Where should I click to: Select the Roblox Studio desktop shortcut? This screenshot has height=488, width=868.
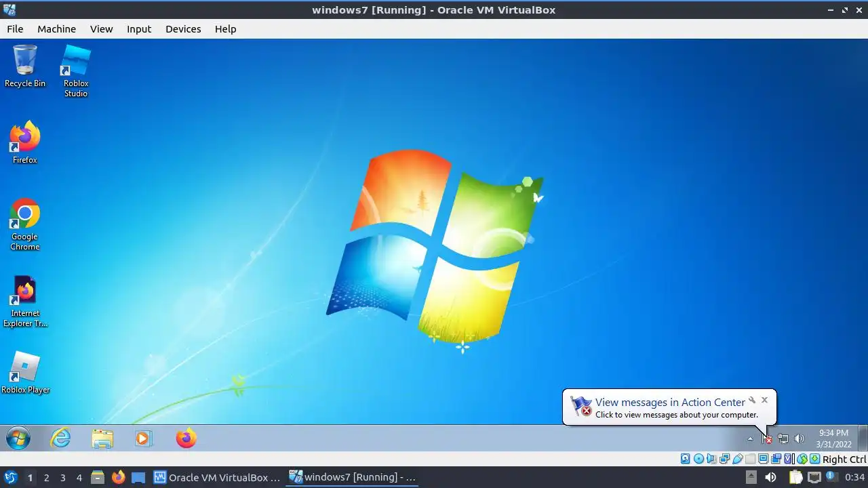pos(76,70)
